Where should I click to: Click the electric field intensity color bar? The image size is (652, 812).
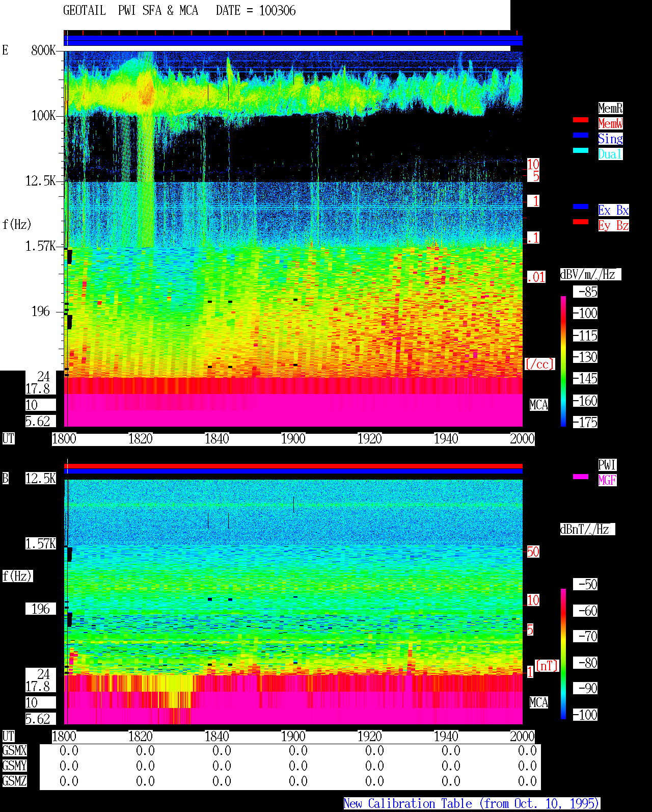tap(563, 361)
